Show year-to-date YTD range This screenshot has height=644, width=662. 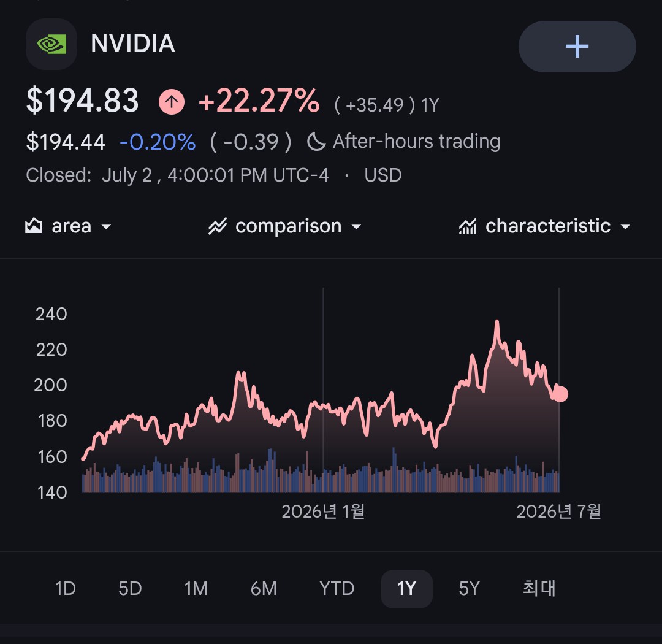point(337,589)
